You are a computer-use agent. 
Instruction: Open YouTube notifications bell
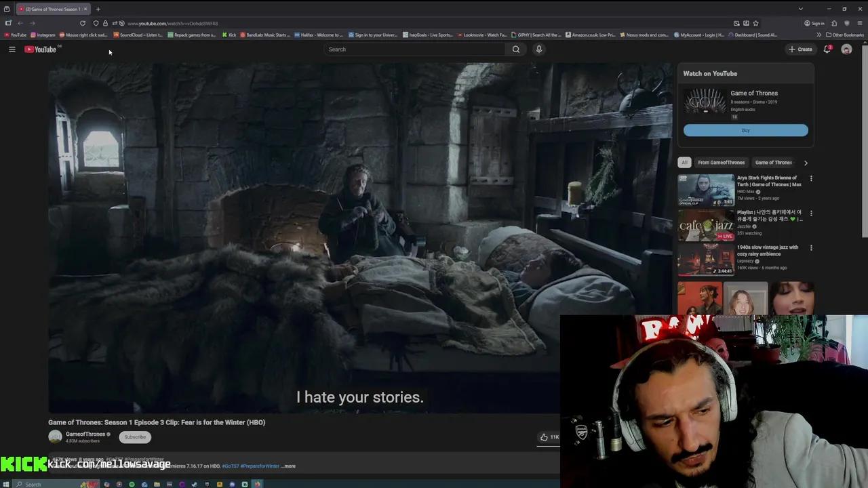point(827,49)
